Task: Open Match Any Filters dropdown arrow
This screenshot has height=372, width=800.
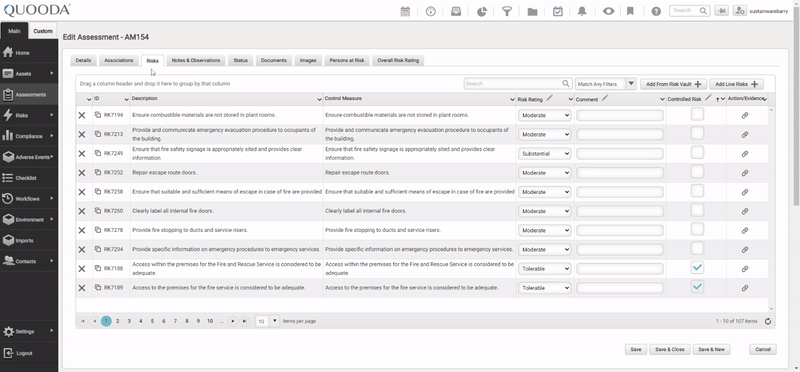Action: pos(631,84)
